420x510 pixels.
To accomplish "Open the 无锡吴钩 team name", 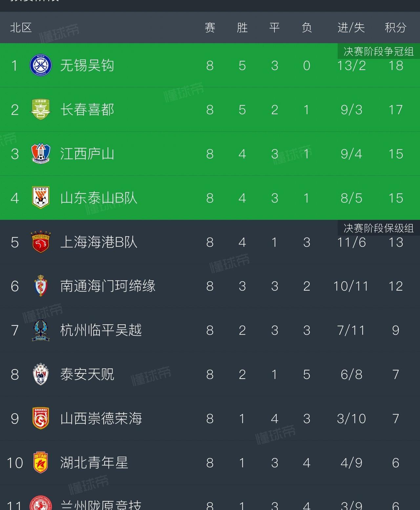I will coord(87,65).
